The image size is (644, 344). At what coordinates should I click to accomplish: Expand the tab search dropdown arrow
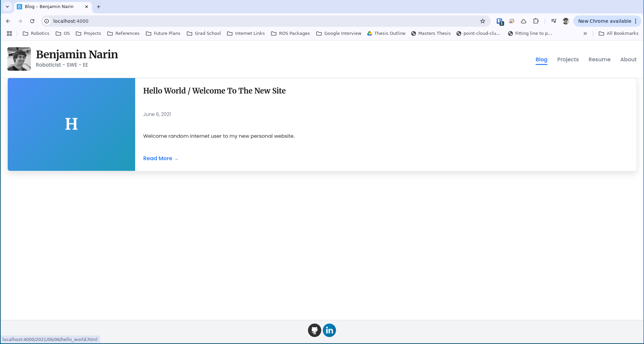coord(7,6)
